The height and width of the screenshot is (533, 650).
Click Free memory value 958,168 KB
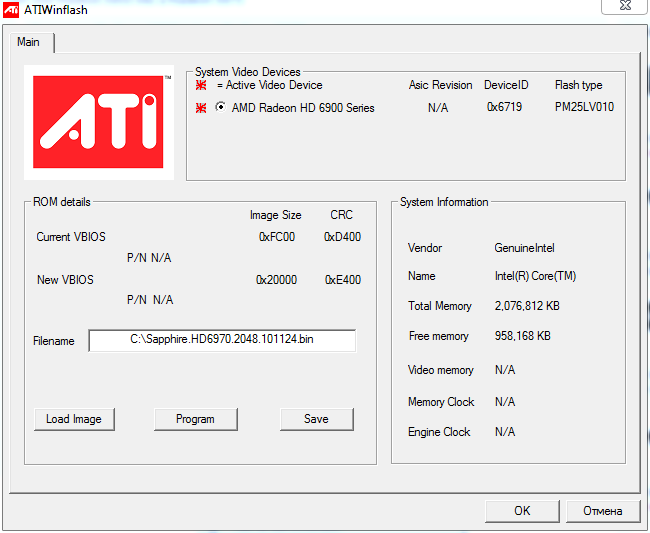click(x=522, y=336)
